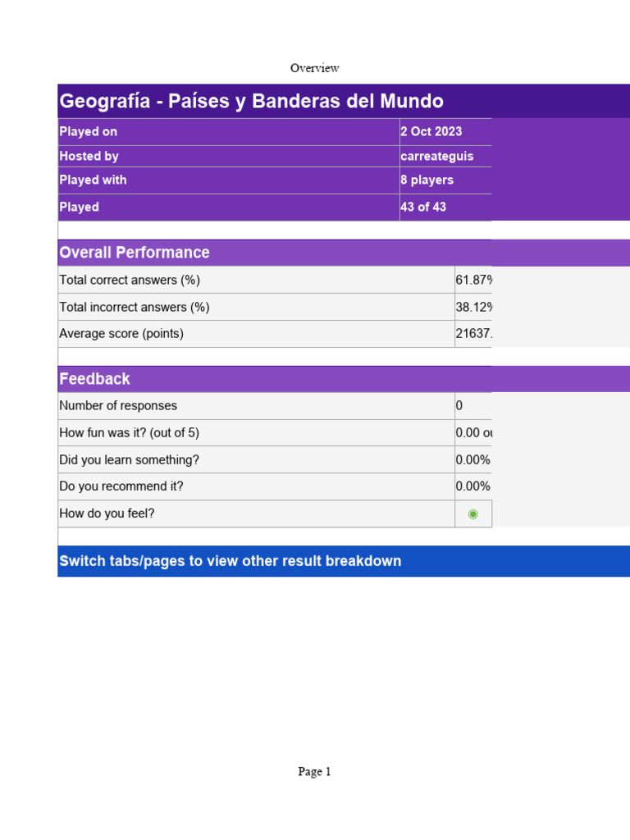Select the host name carreateguis
The width and height of the screenshot is (630, 840).
(436, 156)
